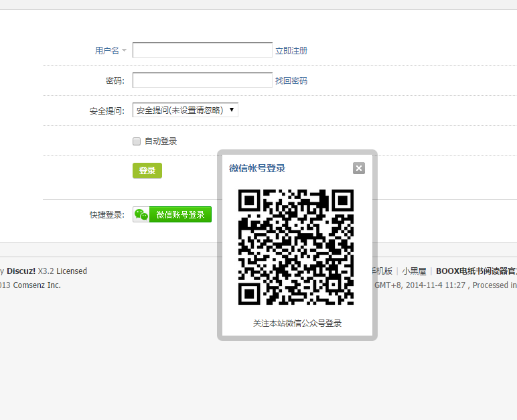The height and width of the screenshot is (420, 517).
Task: Open the Comsenz Inc. footer link
Action: pos(37,285)
